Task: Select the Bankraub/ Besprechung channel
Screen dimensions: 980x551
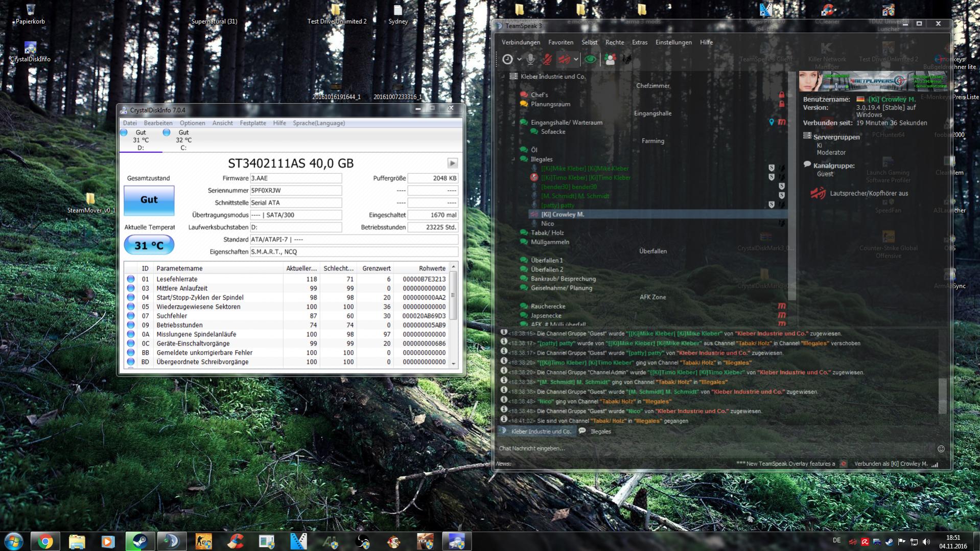Action: 563,279
